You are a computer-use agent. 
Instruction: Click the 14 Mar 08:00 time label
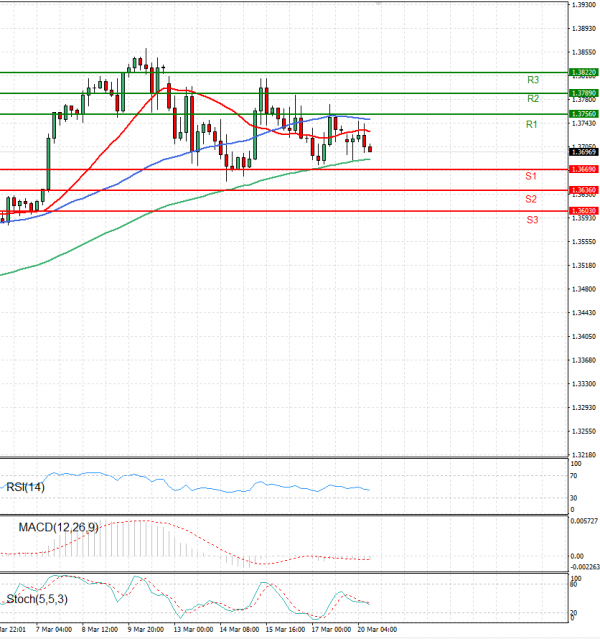click(239, 630)
